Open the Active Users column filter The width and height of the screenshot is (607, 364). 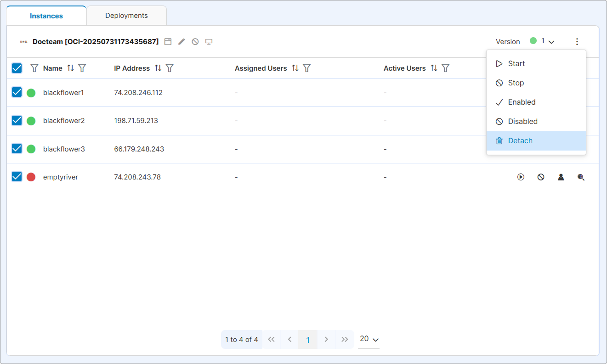[445, 68]
